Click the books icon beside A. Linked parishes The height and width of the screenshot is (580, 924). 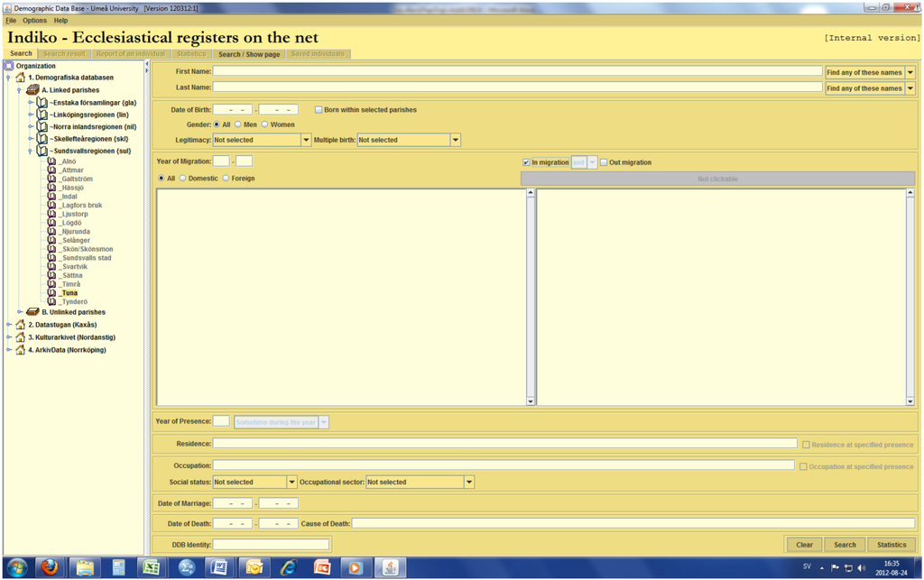(x=33, y=89)
